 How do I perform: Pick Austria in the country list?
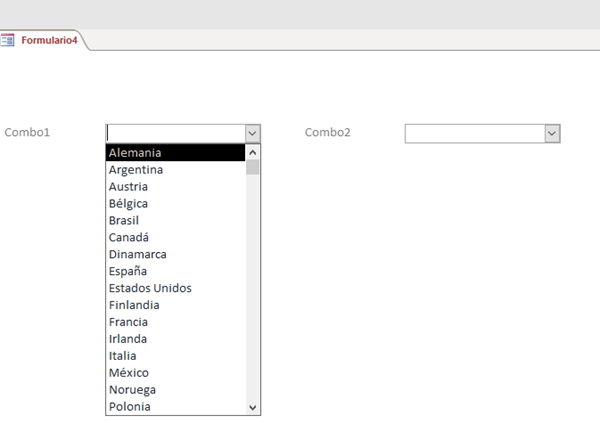point(176,186)
